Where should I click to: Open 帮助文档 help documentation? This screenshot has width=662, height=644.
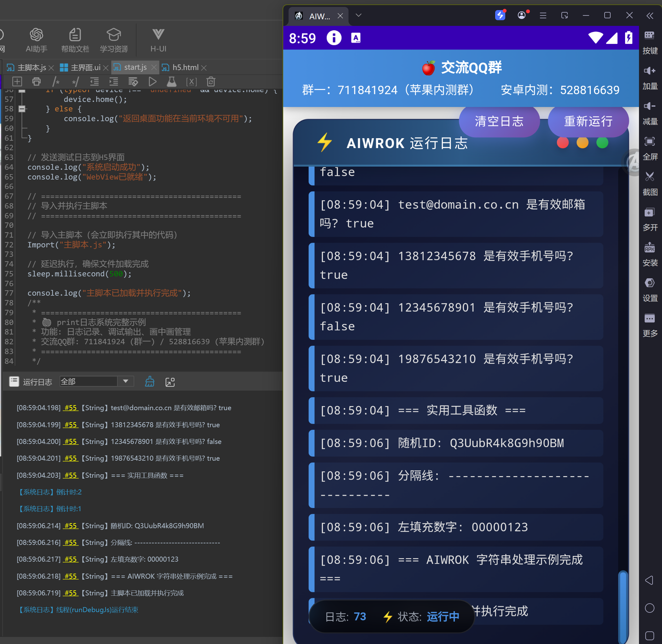[75, 40]
